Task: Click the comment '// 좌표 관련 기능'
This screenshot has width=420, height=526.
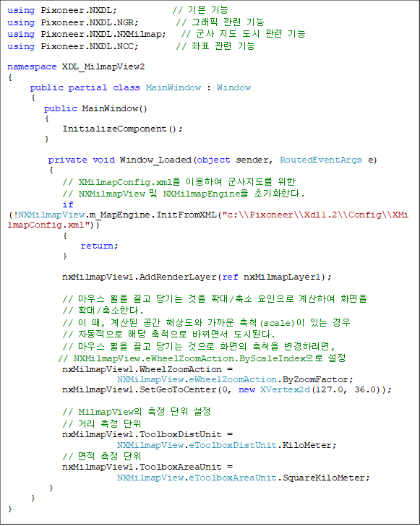Action: point(215,46)
